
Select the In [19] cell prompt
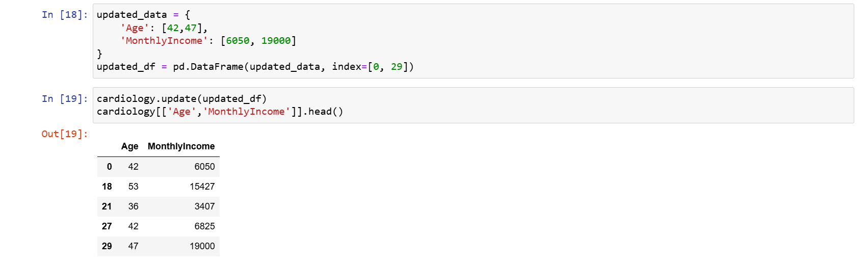(x=64, y=99)
